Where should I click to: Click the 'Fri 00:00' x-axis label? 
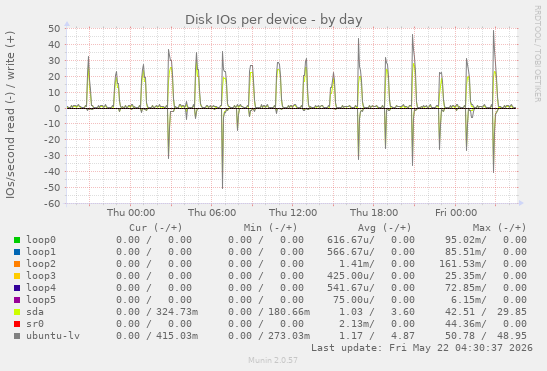point(456,213)
